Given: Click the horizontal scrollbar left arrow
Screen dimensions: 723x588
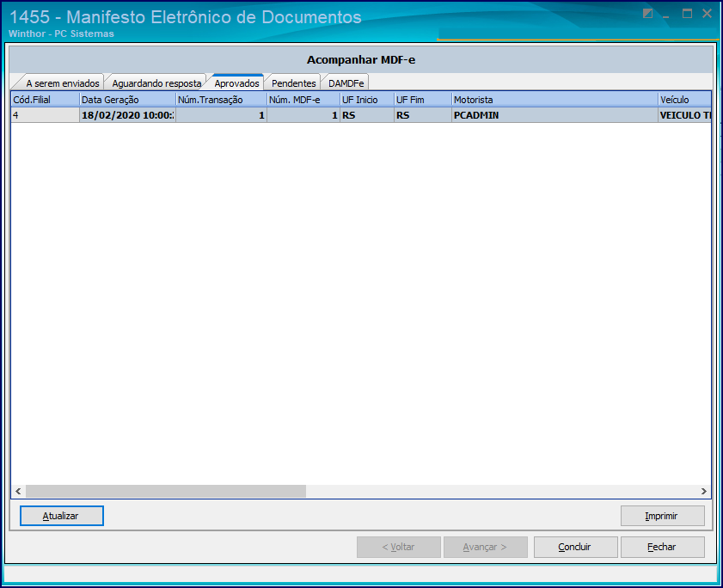Looking at the screenshot, I should pos(18,491).
